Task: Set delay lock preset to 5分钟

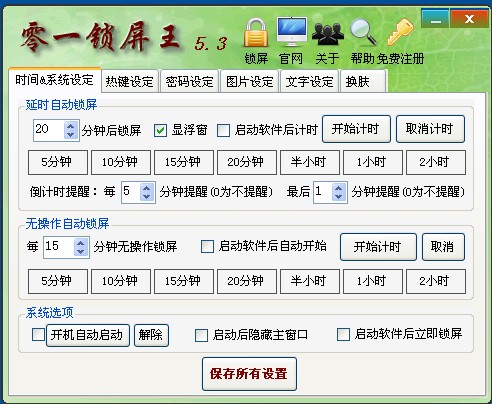Action: pos(58,162)
